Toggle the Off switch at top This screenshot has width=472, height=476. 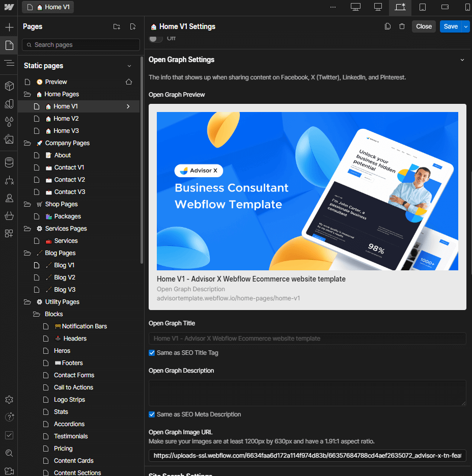(x=156, y=39)
